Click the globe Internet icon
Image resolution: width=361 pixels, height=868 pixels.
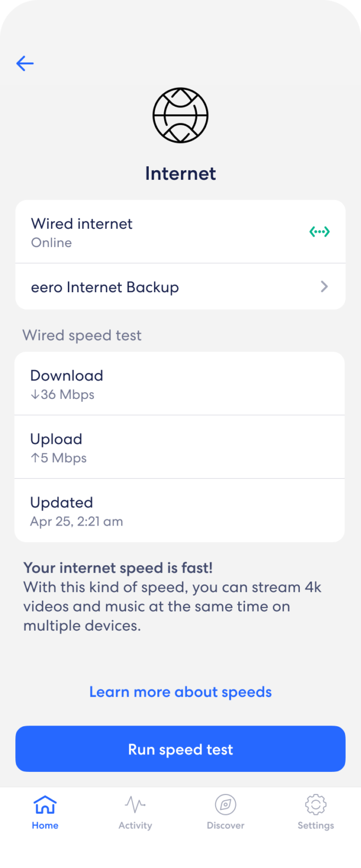click(x=180, y=115)
